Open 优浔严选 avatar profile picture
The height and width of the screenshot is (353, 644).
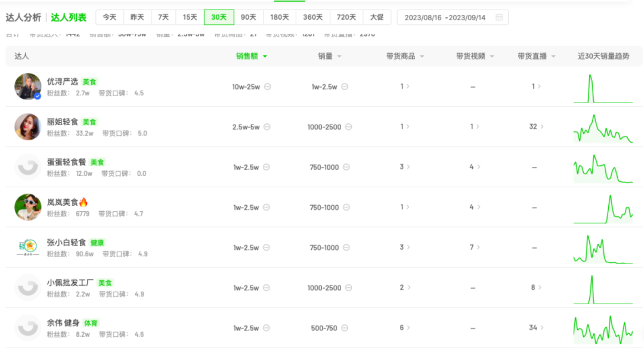coord(27,86)
